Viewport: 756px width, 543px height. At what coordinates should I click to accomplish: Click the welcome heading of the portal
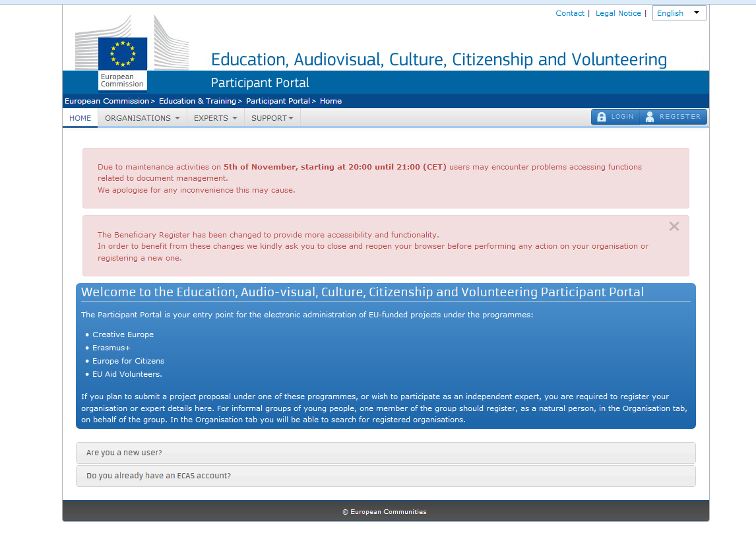click(x=363, y=292)
